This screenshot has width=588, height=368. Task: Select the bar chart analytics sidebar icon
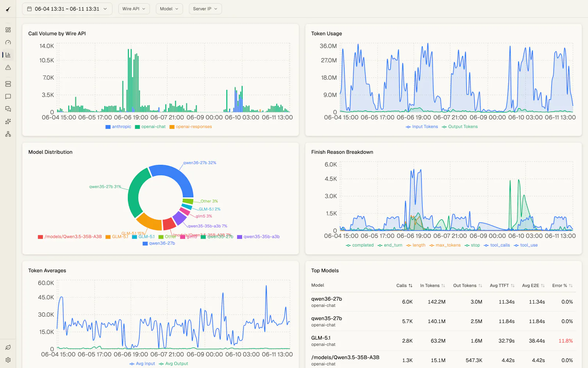coord(8,55)
